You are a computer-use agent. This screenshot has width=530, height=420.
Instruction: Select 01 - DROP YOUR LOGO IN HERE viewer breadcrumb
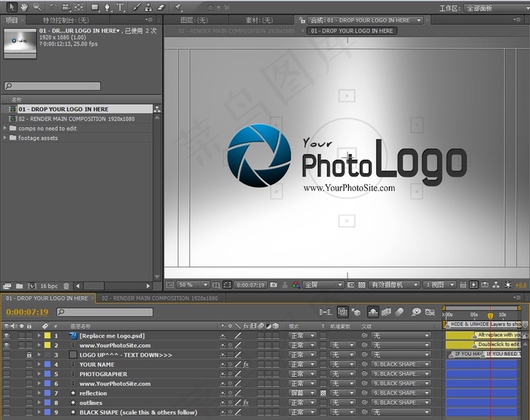tap(352, 31)
